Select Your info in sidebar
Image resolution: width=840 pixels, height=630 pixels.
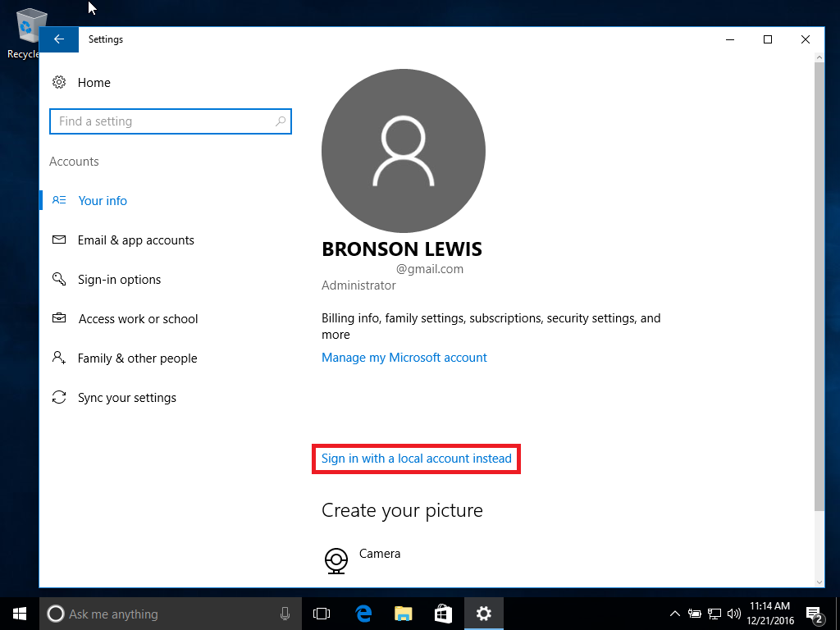(x=103, y=200)
